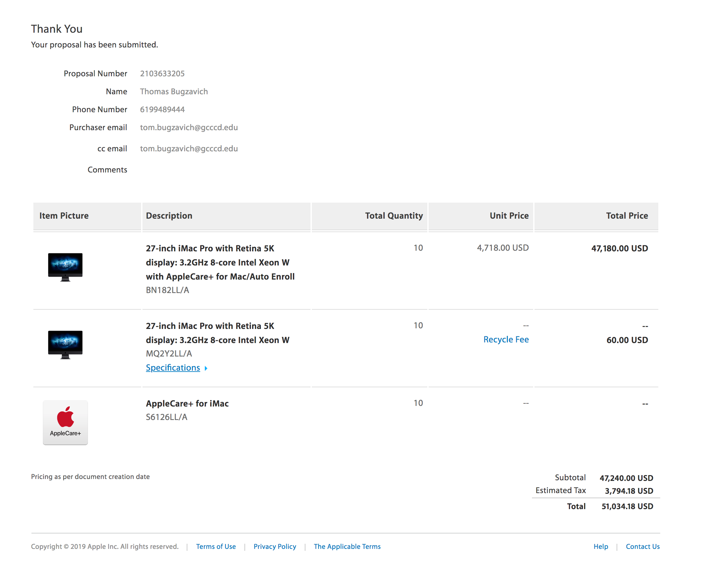709x588 pixels.
Task: Open the Privacy Policy link
Action: click(275, 547)
